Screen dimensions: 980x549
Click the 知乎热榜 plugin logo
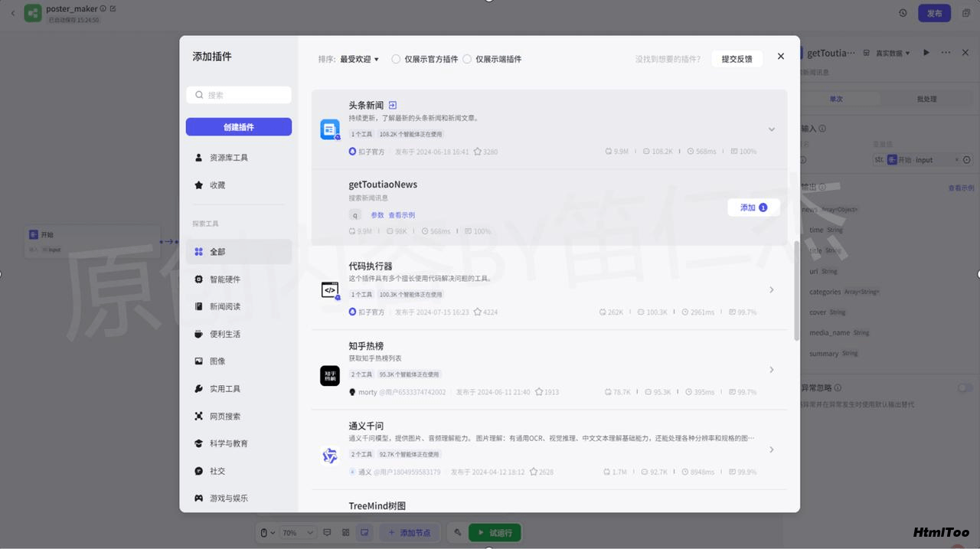330,375
